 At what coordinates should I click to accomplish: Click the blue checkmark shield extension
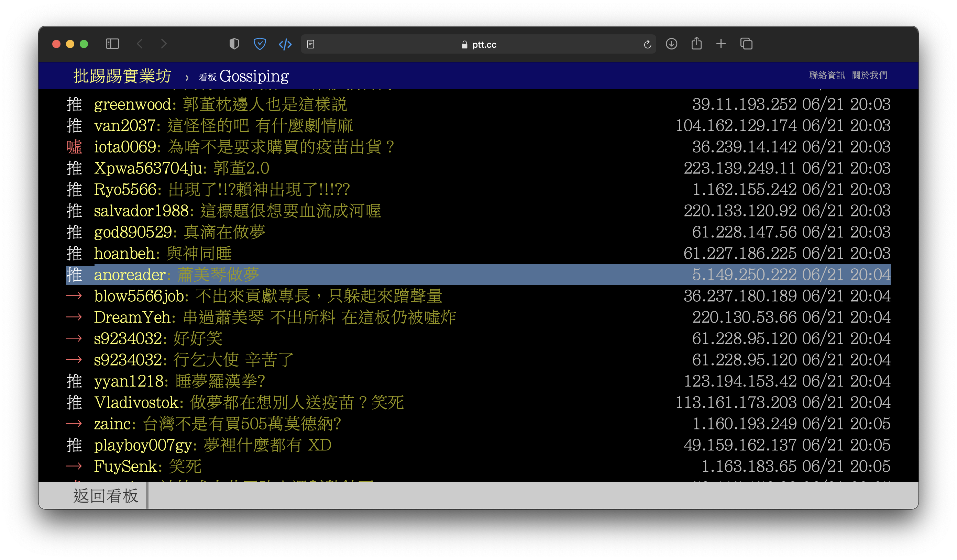[260, 44]
